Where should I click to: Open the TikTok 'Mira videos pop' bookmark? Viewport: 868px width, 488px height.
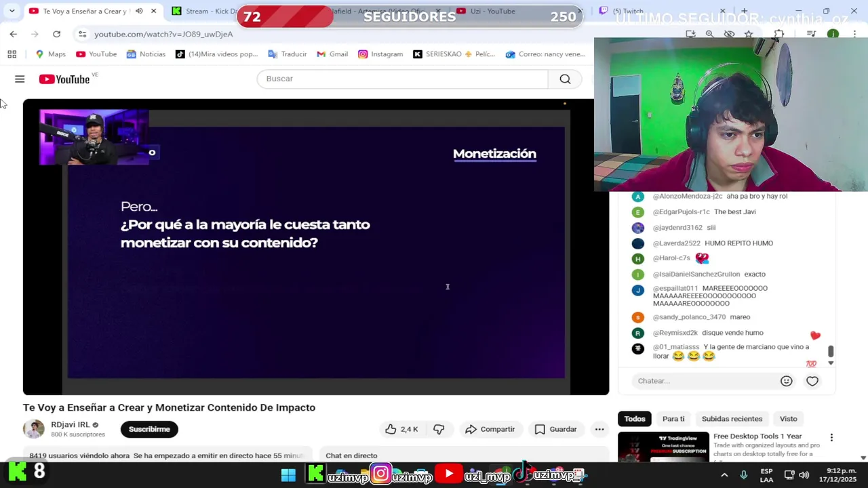(217, 54)
